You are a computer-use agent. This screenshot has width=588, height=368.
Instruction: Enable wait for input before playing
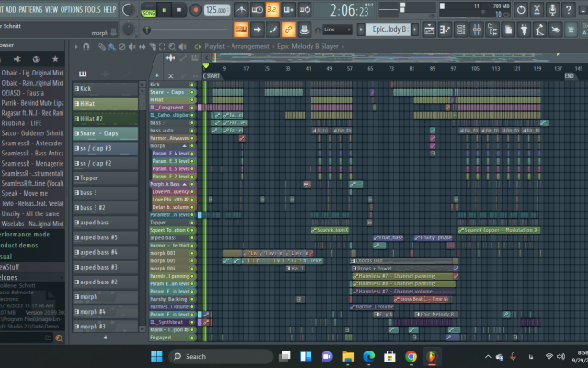[257, 10]
